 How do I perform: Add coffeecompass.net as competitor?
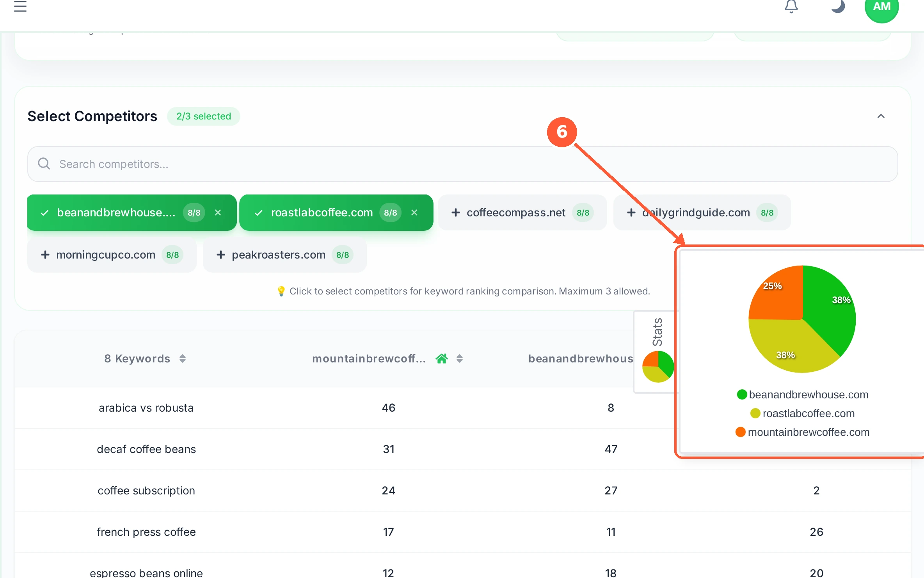point(522,212)
